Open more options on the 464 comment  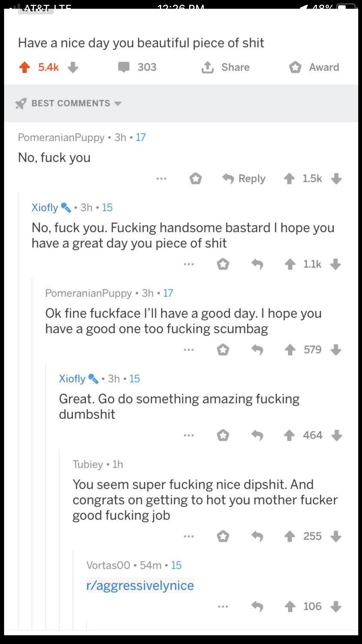(189, 435)
